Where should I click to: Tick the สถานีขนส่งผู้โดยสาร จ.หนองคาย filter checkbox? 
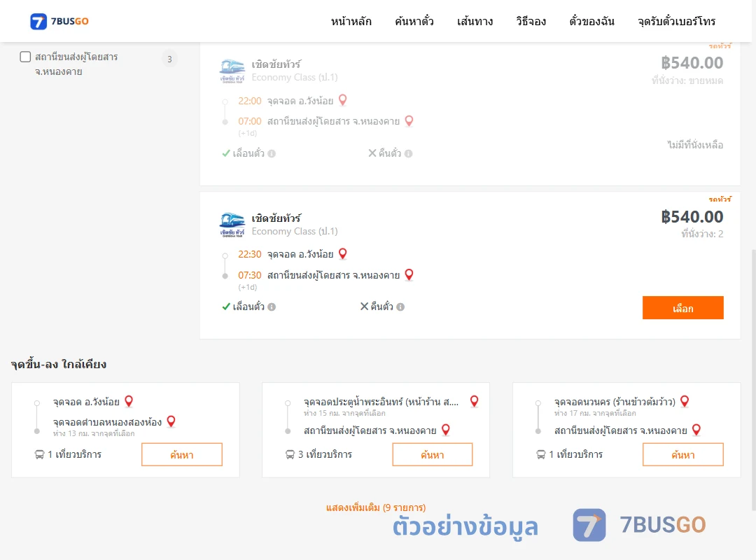point(25,57)
